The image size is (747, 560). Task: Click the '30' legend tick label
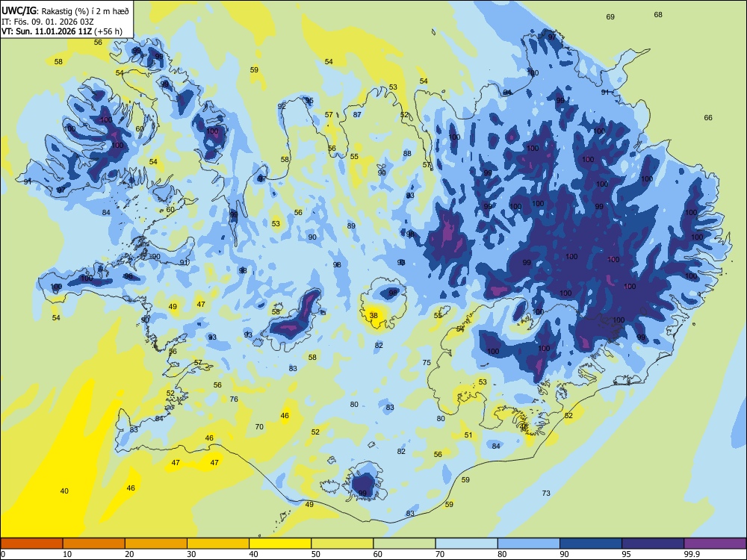191,554
